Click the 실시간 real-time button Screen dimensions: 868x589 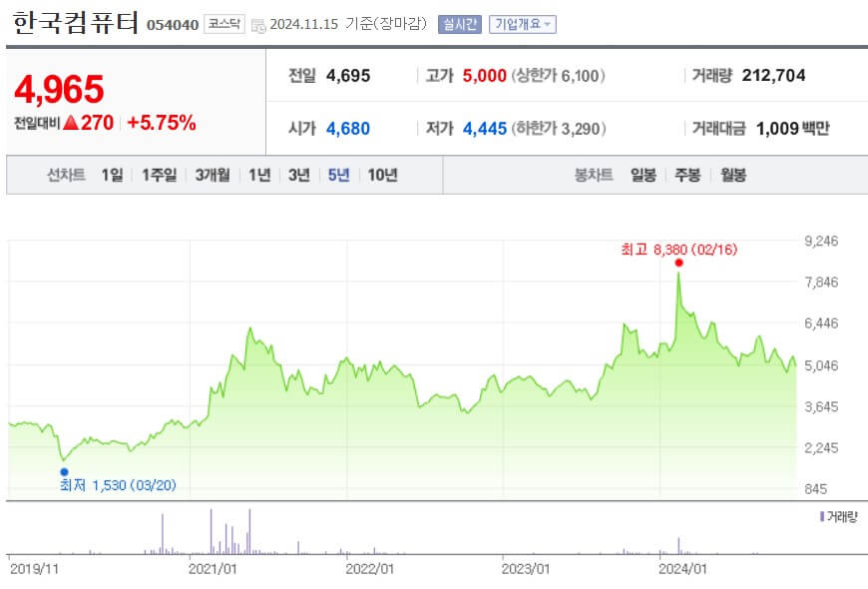point(460,24)
